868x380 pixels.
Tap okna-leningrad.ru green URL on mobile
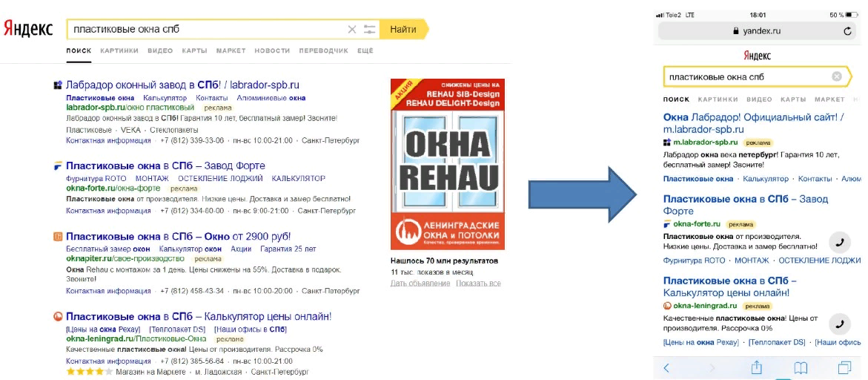pyautogui.click(x=705, y=306)
